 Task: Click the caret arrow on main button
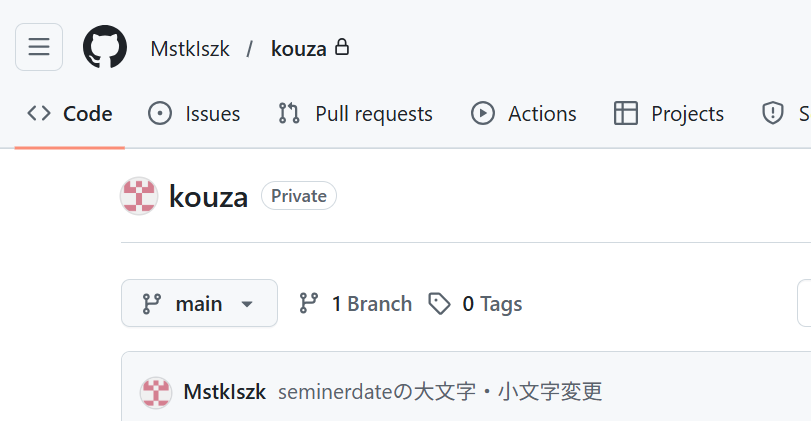[x=247, y=304]
